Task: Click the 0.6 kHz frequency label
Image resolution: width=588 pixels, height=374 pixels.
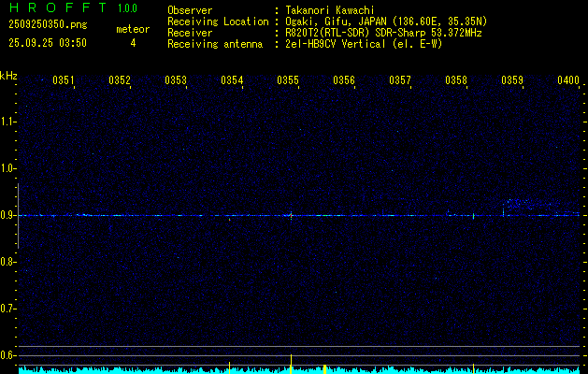Action: [7, 355]
